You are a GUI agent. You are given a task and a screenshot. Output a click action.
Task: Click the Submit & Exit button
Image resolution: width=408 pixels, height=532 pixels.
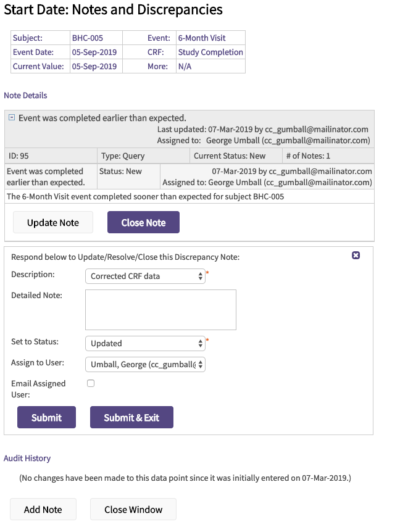tap(131, 417)
